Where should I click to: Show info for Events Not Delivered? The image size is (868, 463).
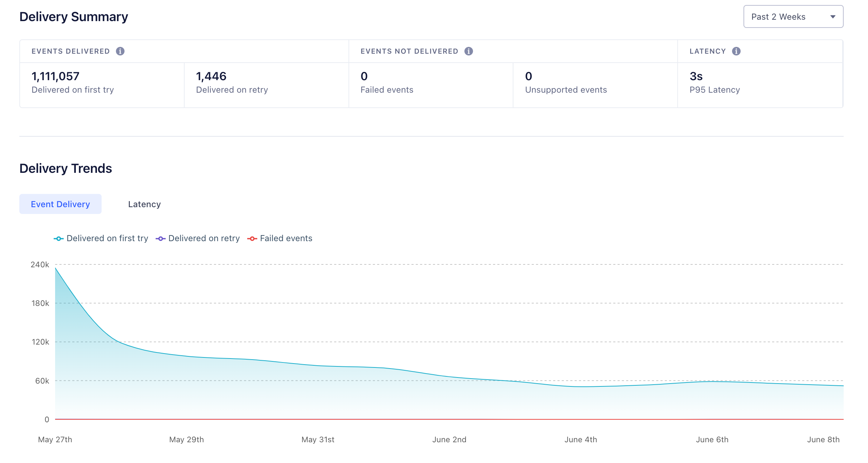[x=468, y=51]
